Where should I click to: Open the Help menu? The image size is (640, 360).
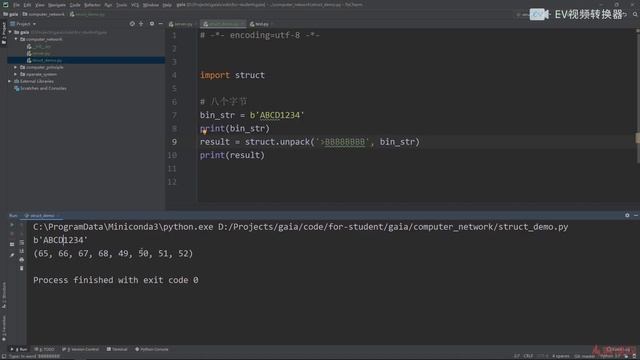pos(167,5)
